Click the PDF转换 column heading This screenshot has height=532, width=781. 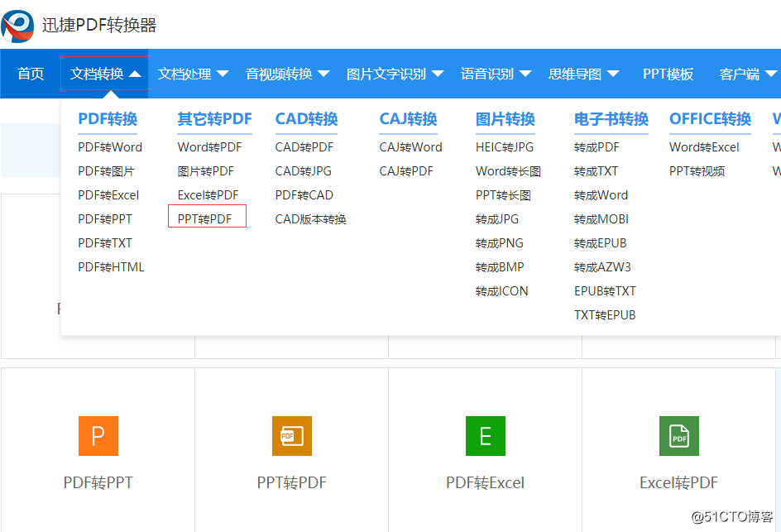tap(108, 119)
